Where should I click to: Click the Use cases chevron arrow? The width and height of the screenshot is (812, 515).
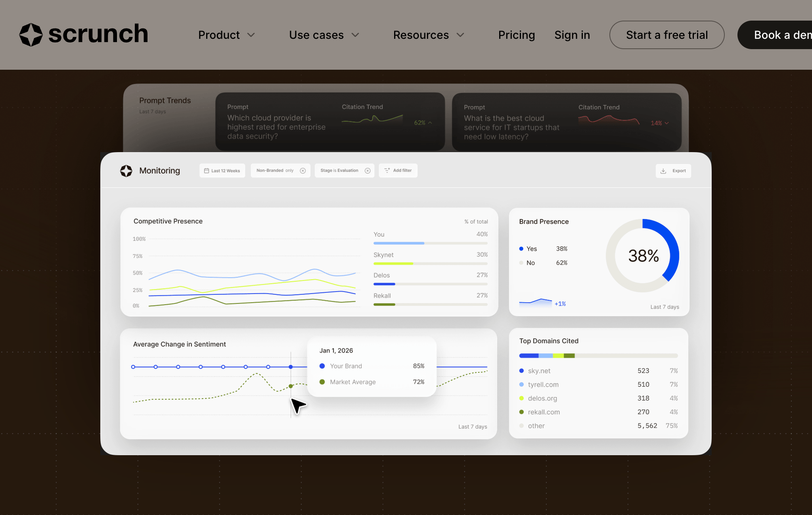tap(355, 35)
